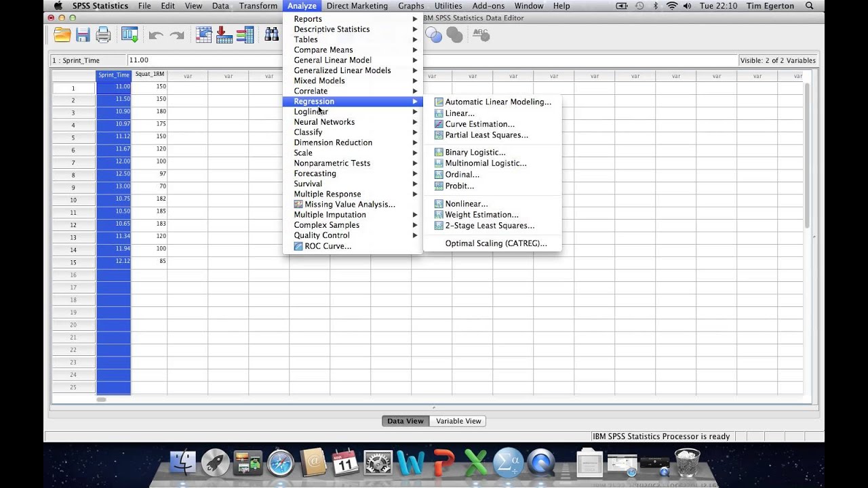The width and height of the screenshot is (868, 488).
Task: Click the volume icon in menu bar
Action: tap(688, 6)
